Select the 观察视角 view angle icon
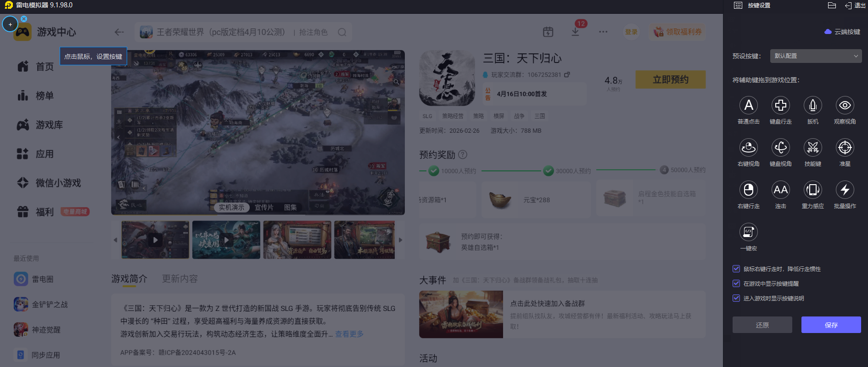Viewport: 868px width, 367px height. click(x=845, y=105)
